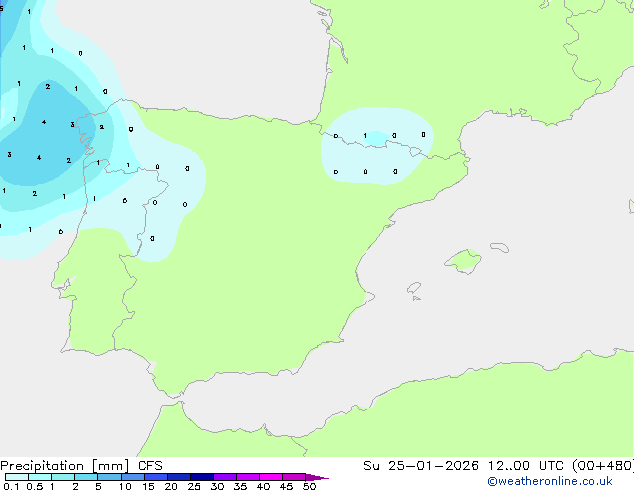Click the 10–15 mm legend swatch
This screenshot has height=490, width=634.
(x=133, y=477)
